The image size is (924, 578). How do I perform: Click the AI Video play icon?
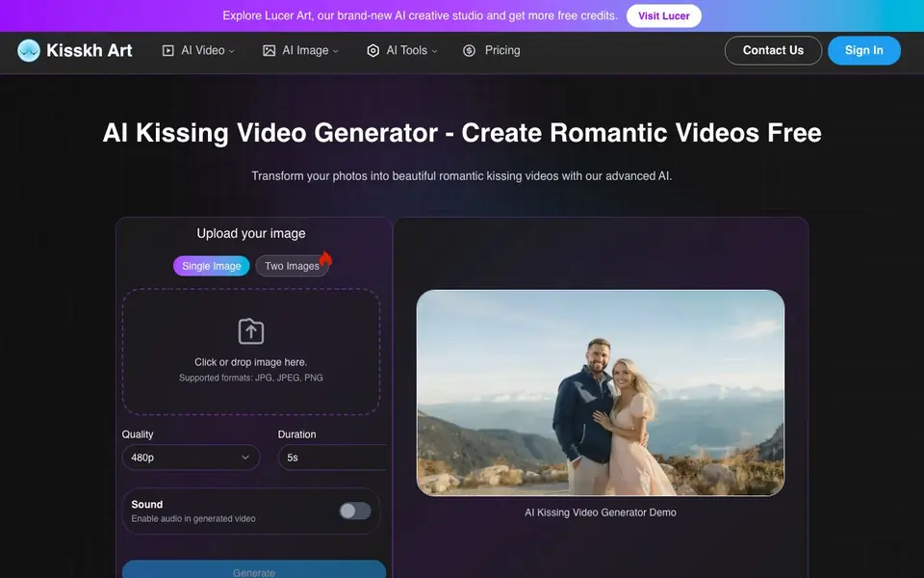pos(167,51)
